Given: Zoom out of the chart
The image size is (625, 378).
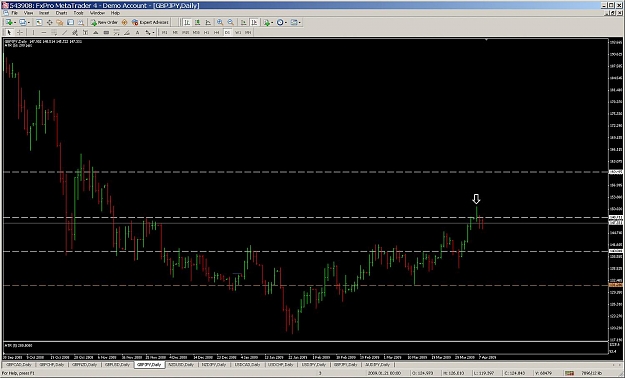Looking at the screenshot, I should click(230, 22).
